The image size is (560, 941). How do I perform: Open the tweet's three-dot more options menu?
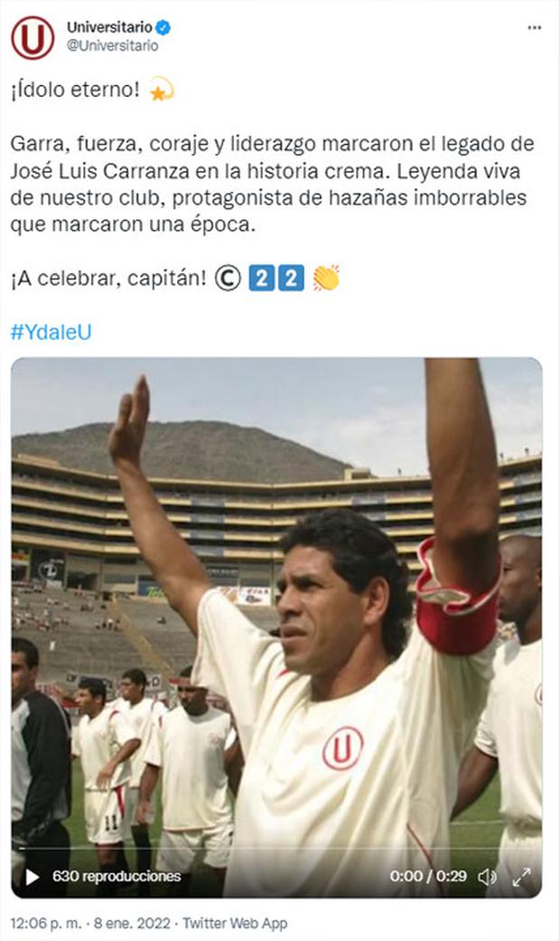click(x=534, y=28)
